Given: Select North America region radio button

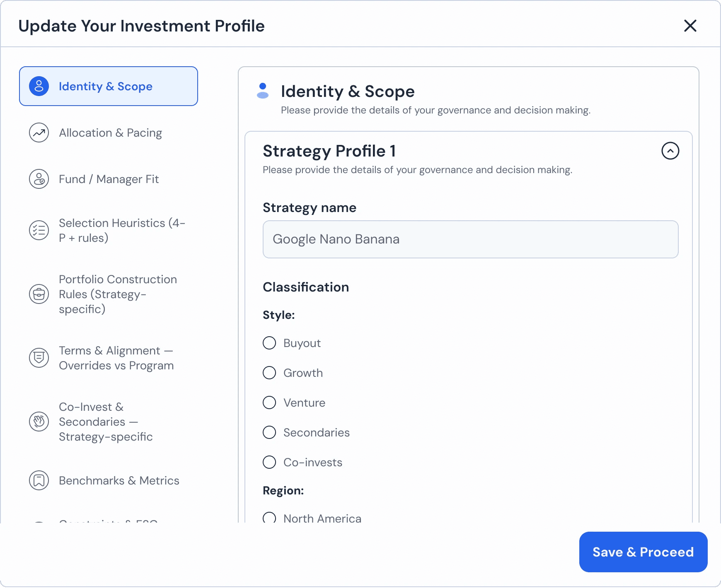Looking at the screenshot, I should pos(269,518).
